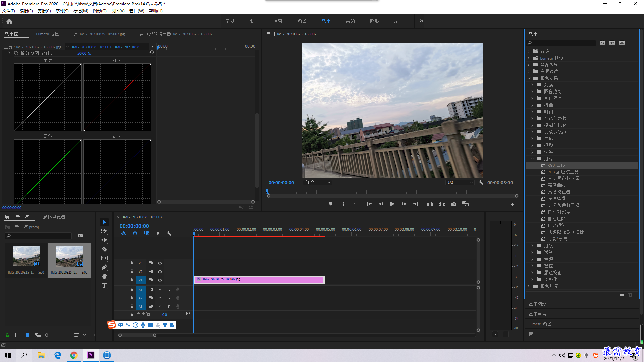Image resolution: width=644 pixels, height=362 pixels.
Task: Open the 适合 zoom level dropdown
Action: (318, 183)
